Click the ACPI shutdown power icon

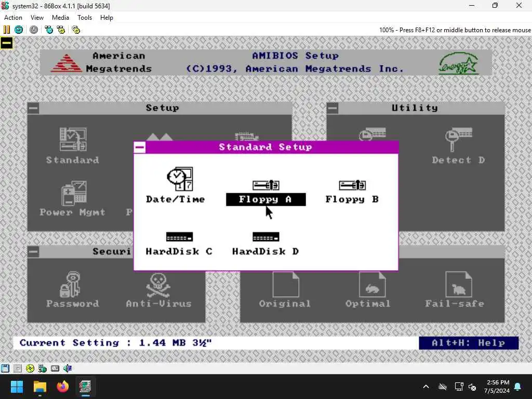tap(34, 30)
